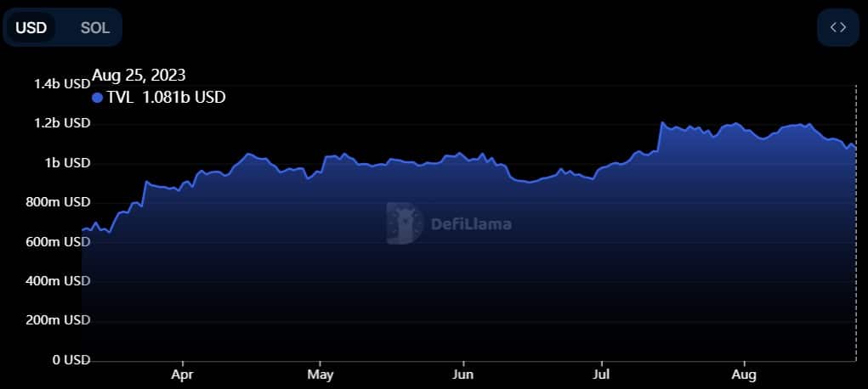Click the dashed cursor line at chart's end

[856, 223]
